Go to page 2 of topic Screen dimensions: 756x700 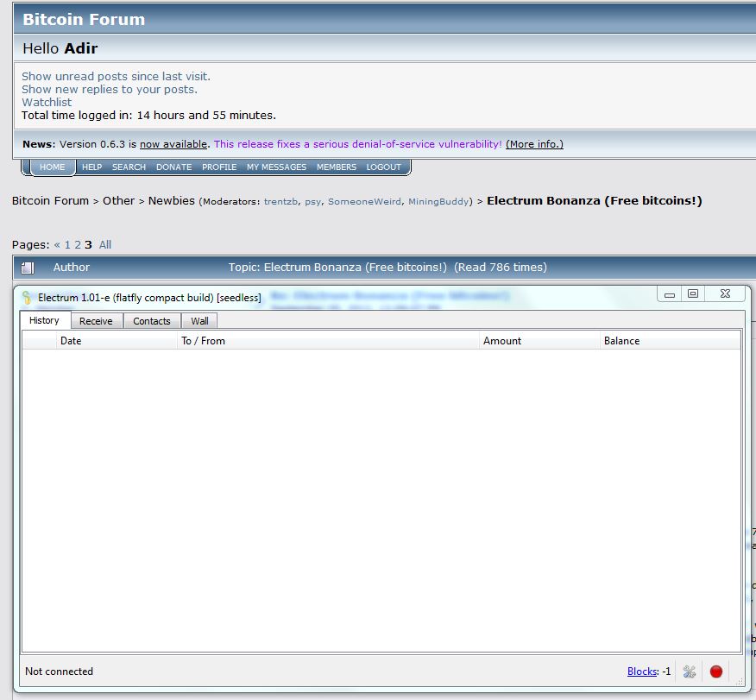[77, 244]
